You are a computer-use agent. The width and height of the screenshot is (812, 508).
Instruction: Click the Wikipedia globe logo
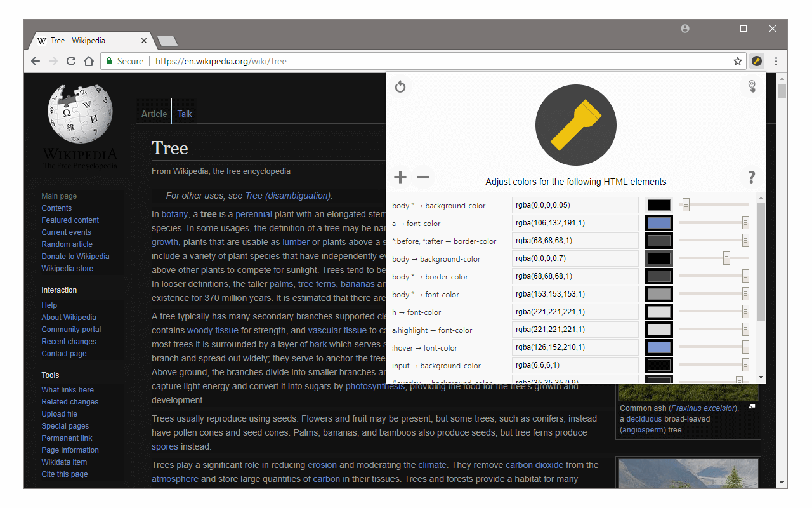[x=80, y=114]
